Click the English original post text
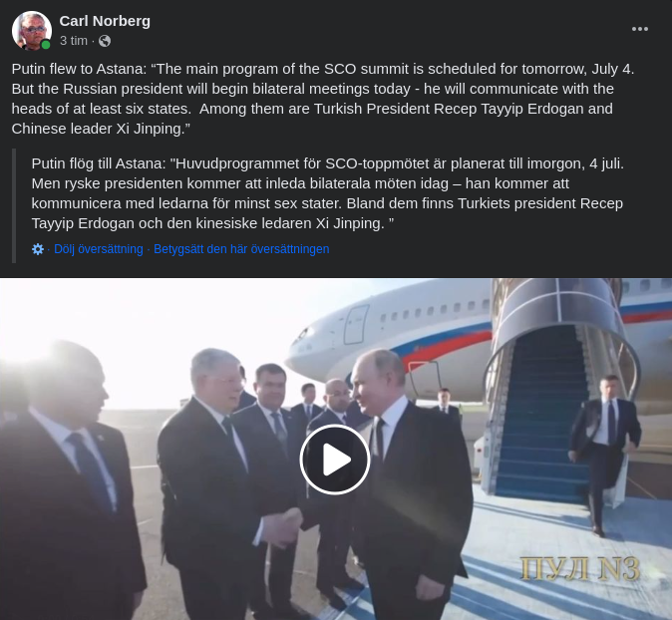Image resolution: width=672 pixels, height=620 pixels. [x=323, y=99]
